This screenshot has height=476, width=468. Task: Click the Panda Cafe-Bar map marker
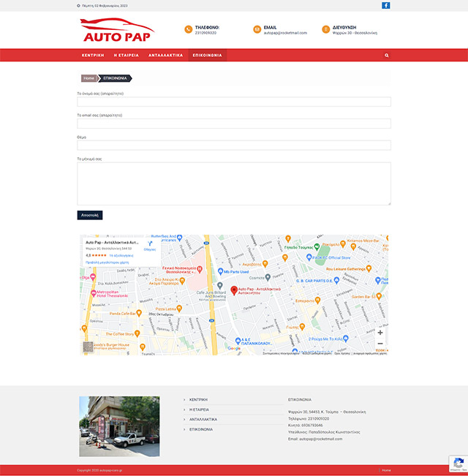[139, 313]
